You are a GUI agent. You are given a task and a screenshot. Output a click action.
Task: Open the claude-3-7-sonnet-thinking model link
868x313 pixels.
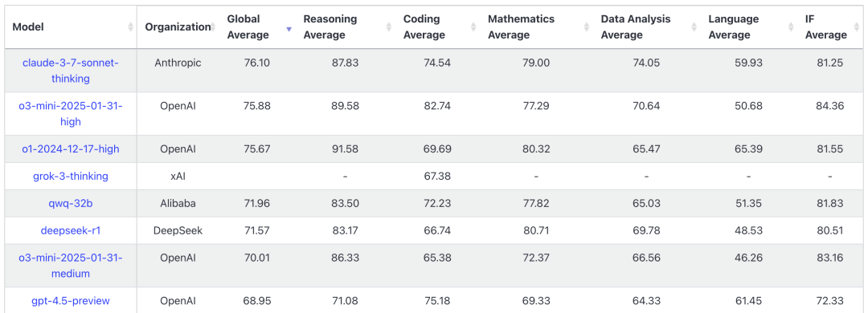pos(70,71)
